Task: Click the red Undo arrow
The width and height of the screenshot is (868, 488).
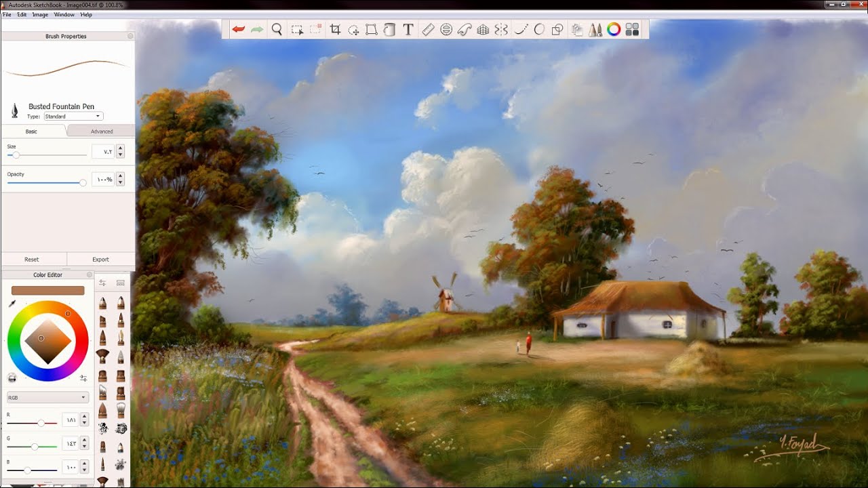Action: (238, 29)
